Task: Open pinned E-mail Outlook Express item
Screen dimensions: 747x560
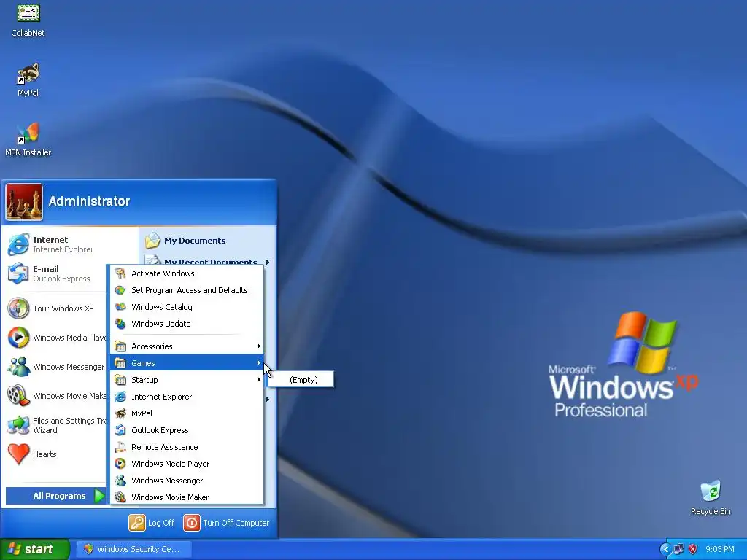Action: point(55,273)
